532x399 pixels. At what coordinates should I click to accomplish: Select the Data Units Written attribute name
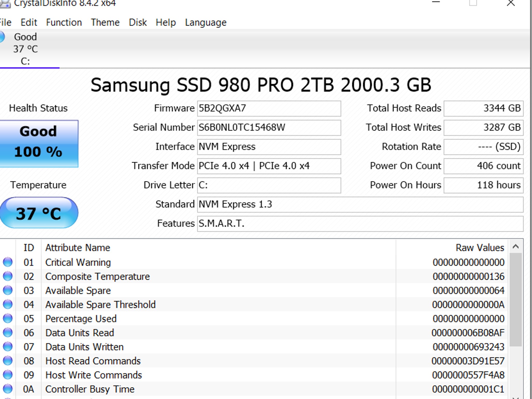tap(84, 347)
